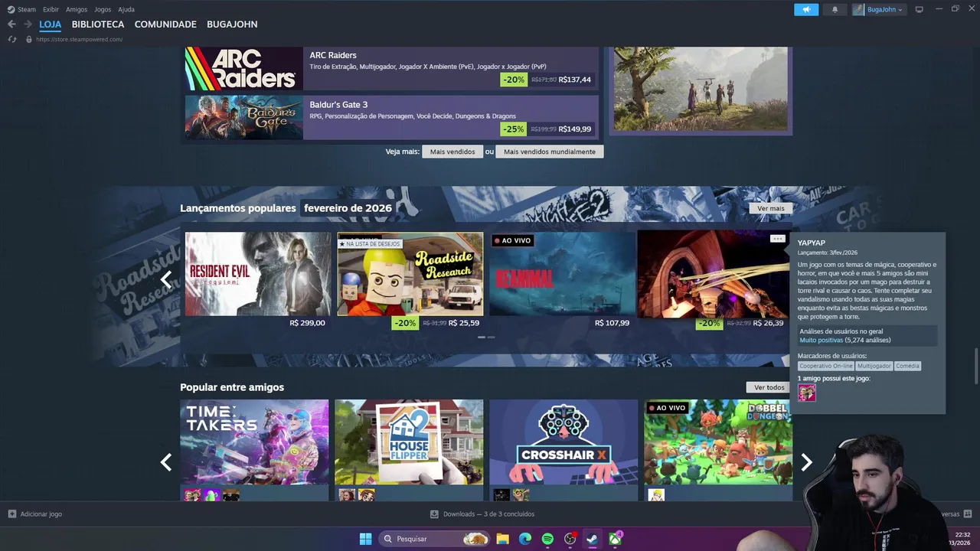980x551 pixels.
Task: Click Ver todos for popular among friends
Action: click(x=769, y=387)
